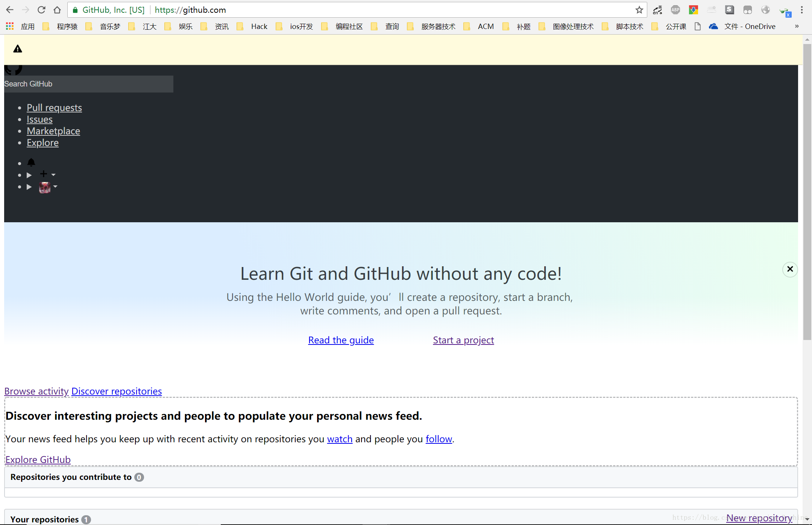Follow the watch link
Viewport: 812px width, 525px height.
340,439
